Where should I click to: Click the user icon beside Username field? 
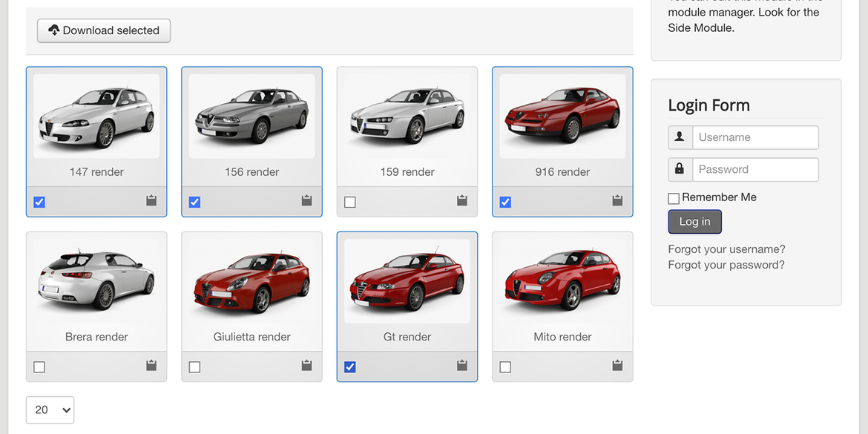(x=680, y=137)
